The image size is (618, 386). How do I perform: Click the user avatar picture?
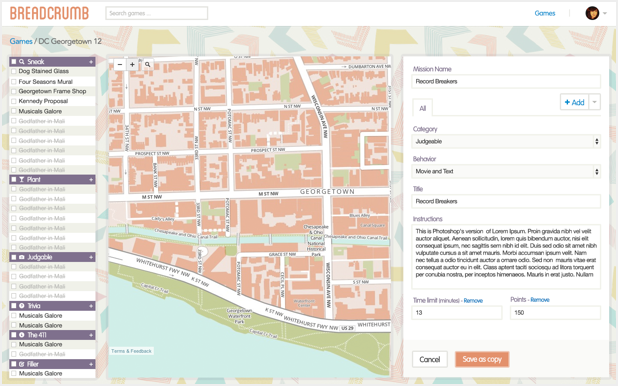pos(592,13)
